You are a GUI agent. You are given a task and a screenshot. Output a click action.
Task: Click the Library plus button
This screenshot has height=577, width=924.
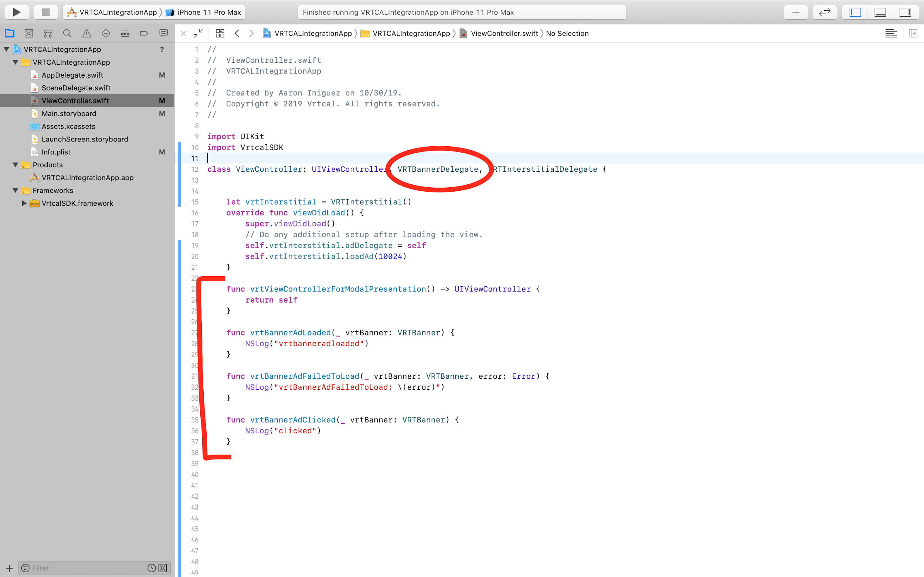[796, 12]
